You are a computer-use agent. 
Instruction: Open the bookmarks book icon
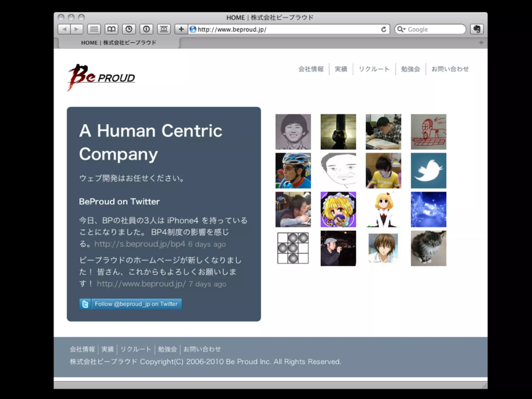tap(111, 29)
